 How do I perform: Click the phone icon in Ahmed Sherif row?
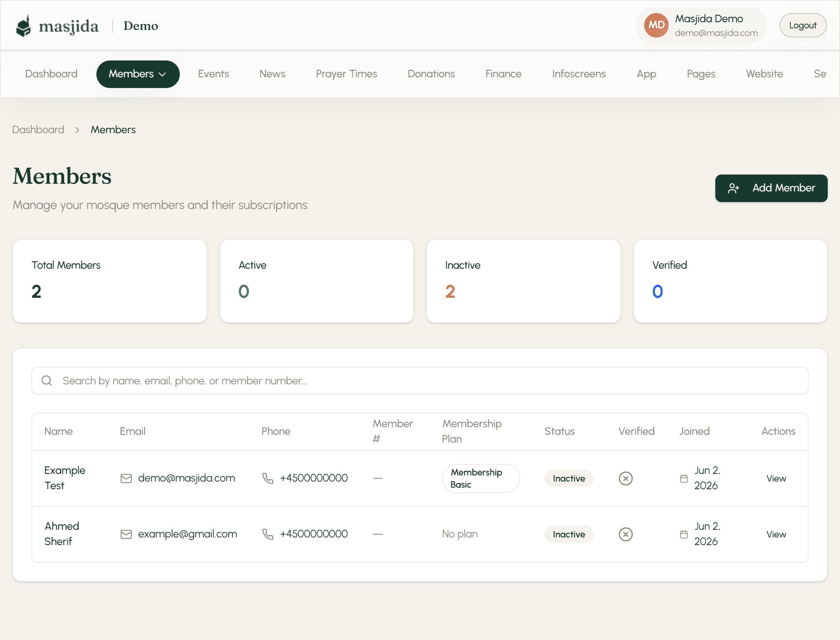268,534
